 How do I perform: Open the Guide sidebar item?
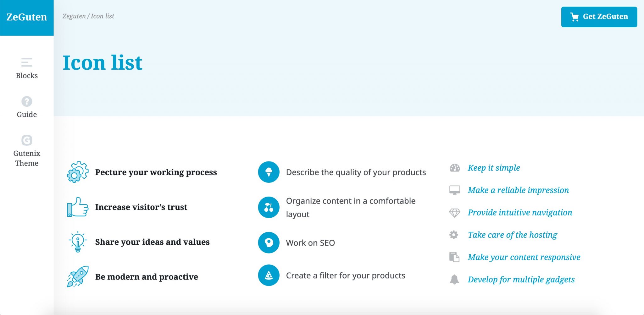[x=27, y=107]
